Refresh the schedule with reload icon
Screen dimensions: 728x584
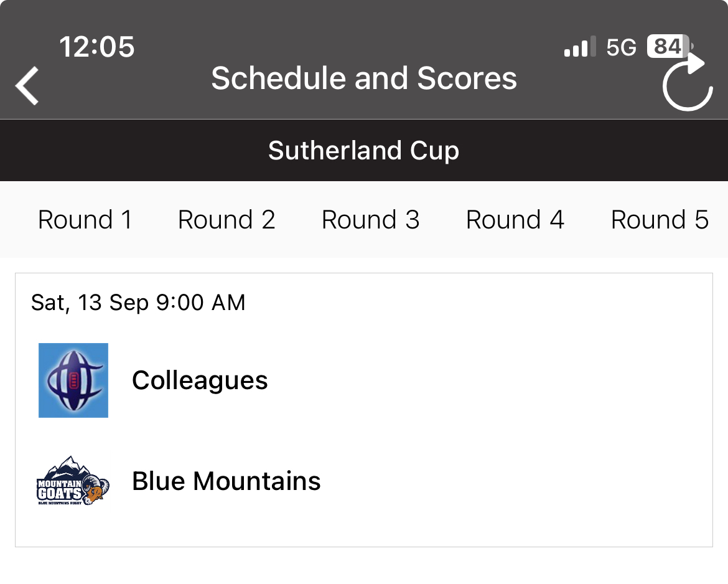688,82
